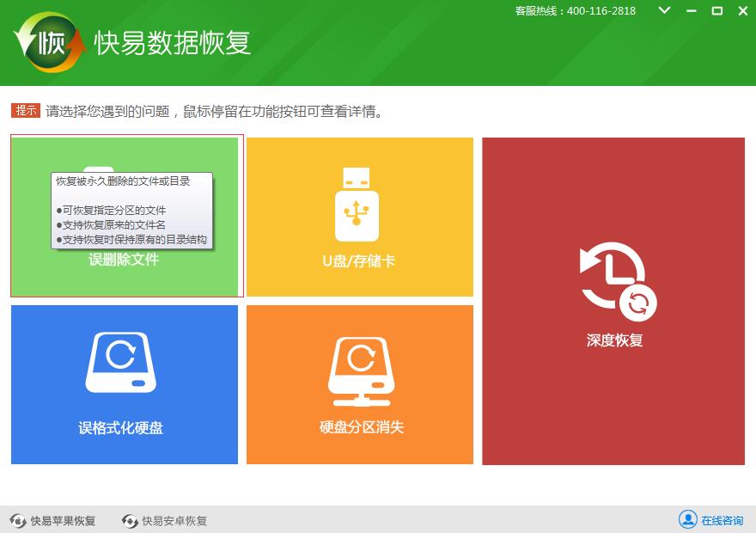Click the hint text 请选择您遇到的问题
The height and width of the screenshot is (533, 756).
107,112
